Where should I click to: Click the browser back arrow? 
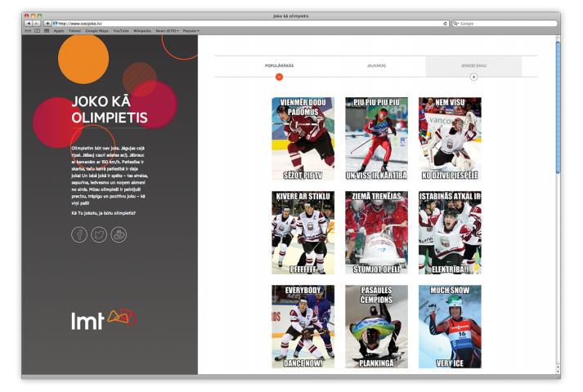(x=29, y=24)
